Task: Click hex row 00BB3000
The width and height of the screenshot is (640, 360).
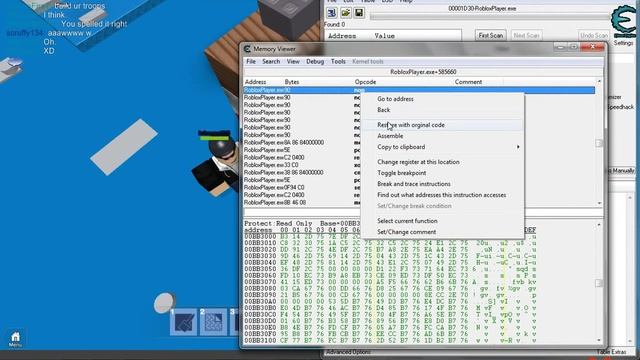Action: tap(390, 236)
